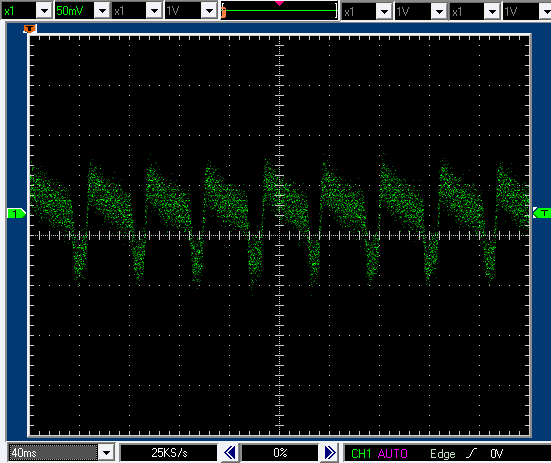Toggle the AUTO trigger mode
The image size is (551, 463).
click(x=393, y=454)
